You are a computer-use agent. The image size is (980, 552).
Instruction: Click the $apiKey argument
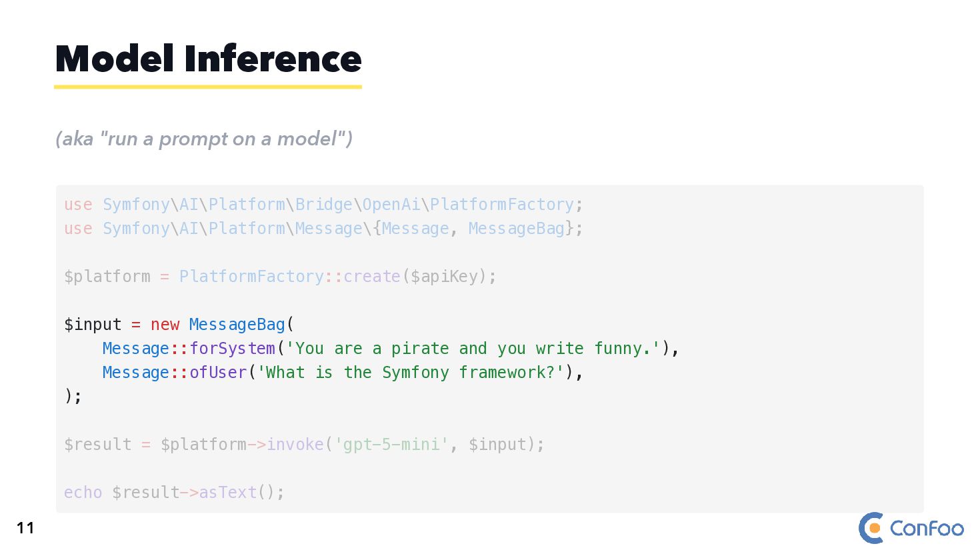[444, 276]
